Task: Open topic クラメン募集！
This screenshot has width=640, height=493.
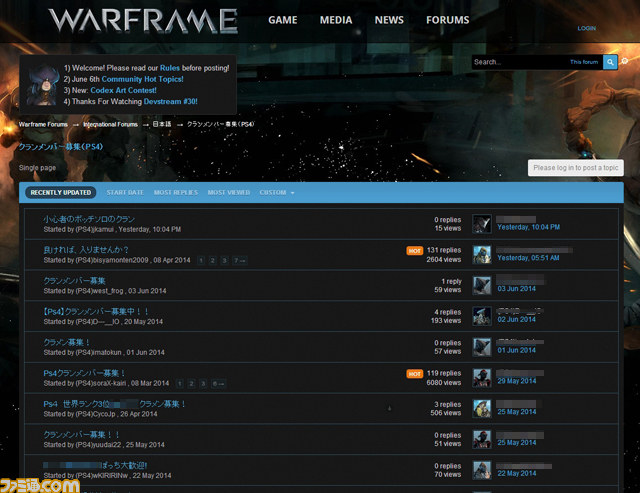Action: [67, 342]
